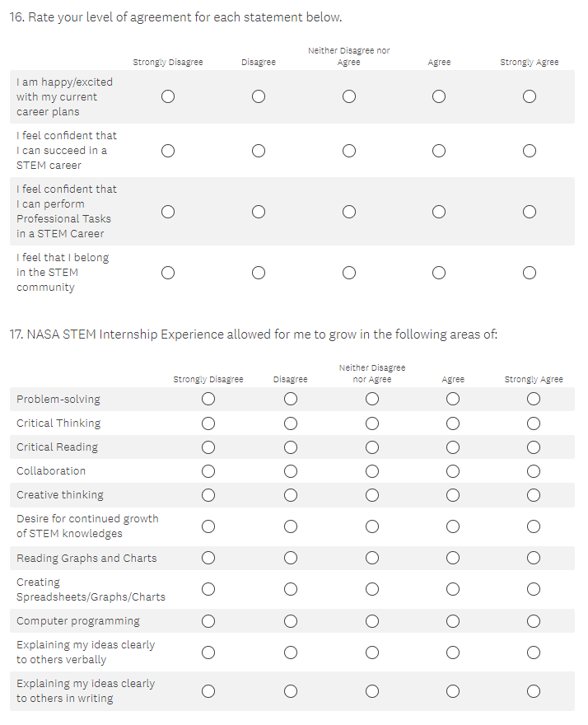The height and width of the screenshot is (725, 588).
Task: Choose Strongly Agree for belong in STEM community
Action: point(530,273)
